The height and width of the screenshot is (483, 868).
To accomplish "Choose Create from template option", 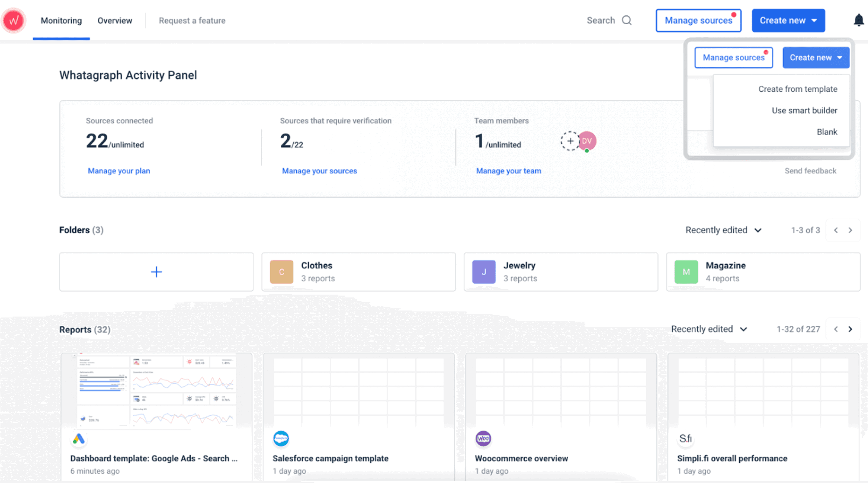I will (798, 89).
